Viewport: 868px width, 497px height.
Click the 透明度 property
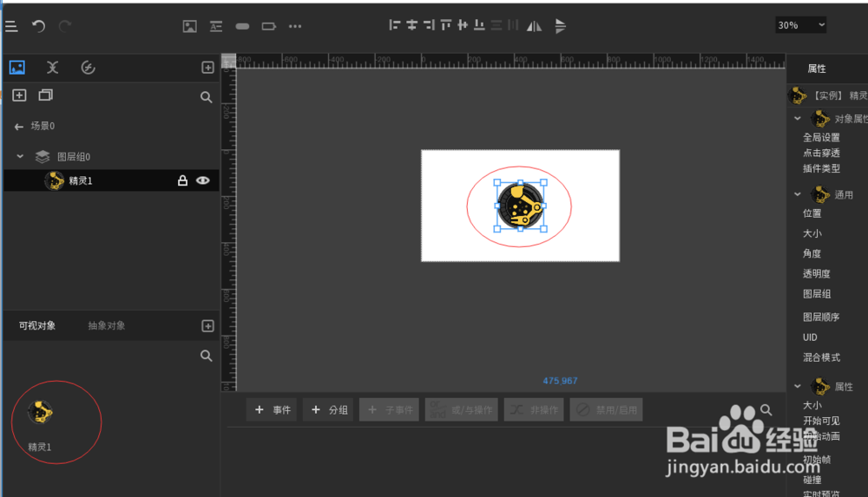click(x=817, y=273)
